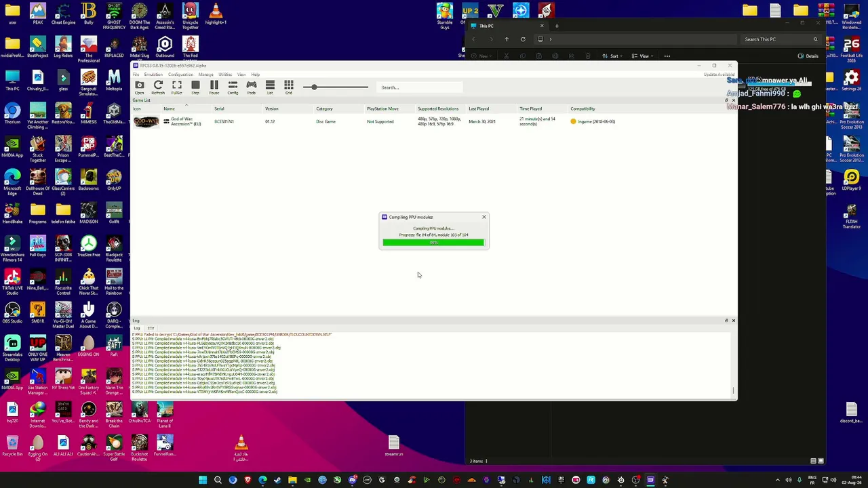Sort the game list by Serial column
This screenshot has height=488, width=868.
coord(219,108)
